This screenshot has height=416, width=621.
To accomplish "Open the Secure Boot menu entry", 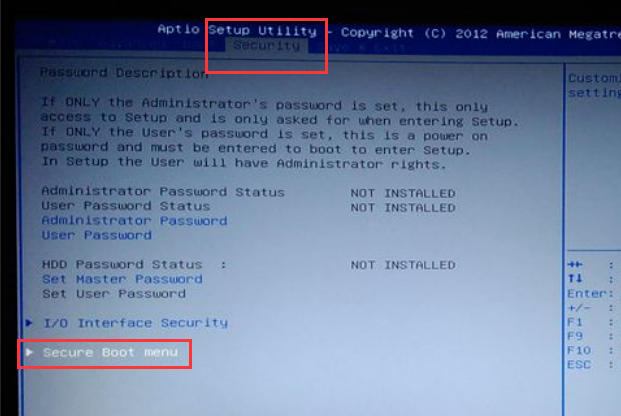I will [110, 352].
